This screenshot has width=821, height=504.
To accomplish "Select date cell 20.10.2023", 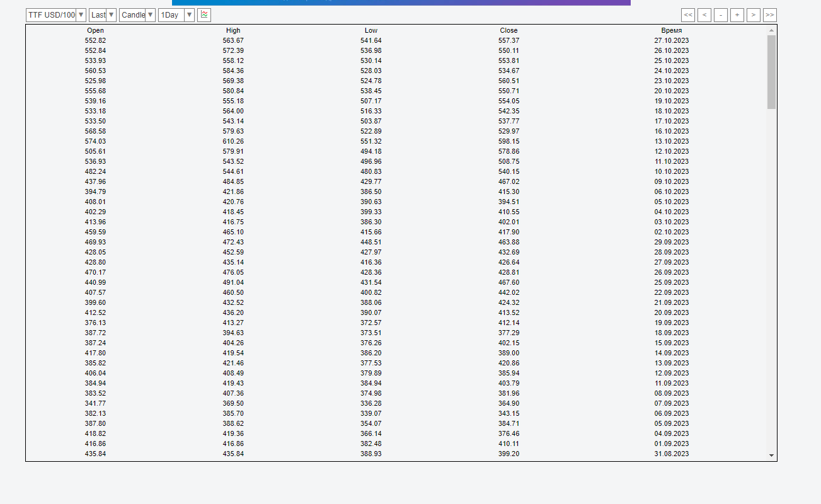I will click(672, 91).
